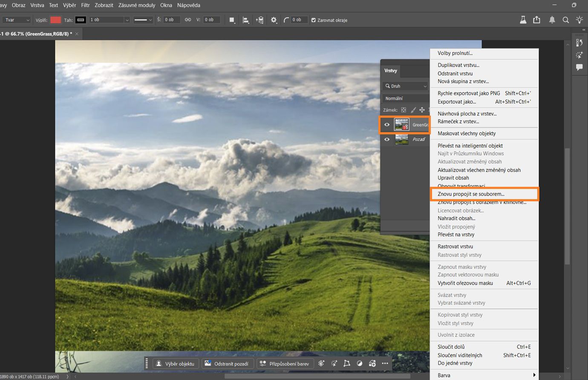588x380 pixels.
Task: Toggle visibility of the Pozadí layer
Action: click(387, 139)
